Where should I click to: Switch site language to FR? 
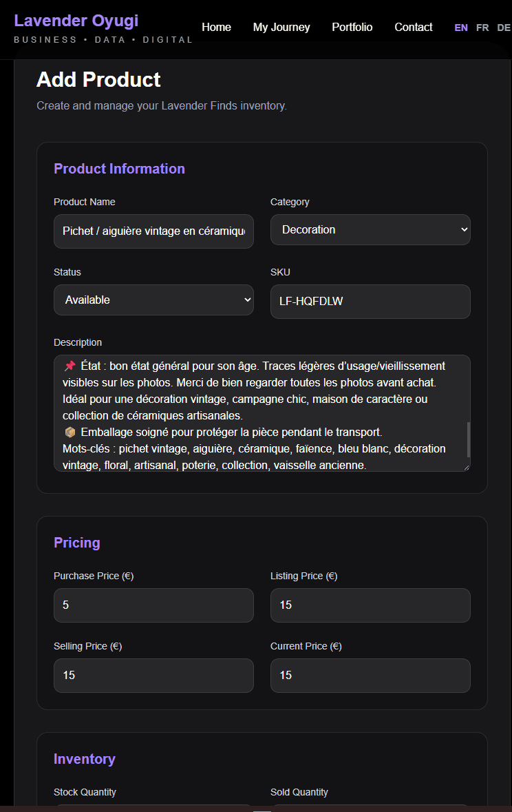click(x=482, y=28)
